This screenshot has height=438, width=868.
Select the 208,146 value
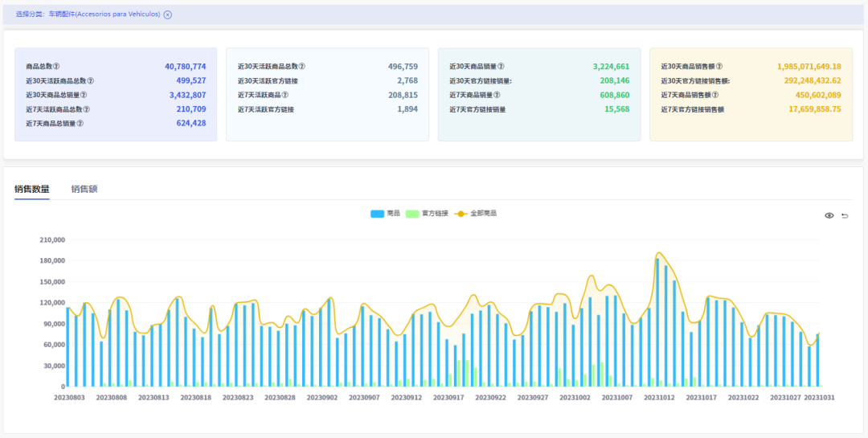615,81
